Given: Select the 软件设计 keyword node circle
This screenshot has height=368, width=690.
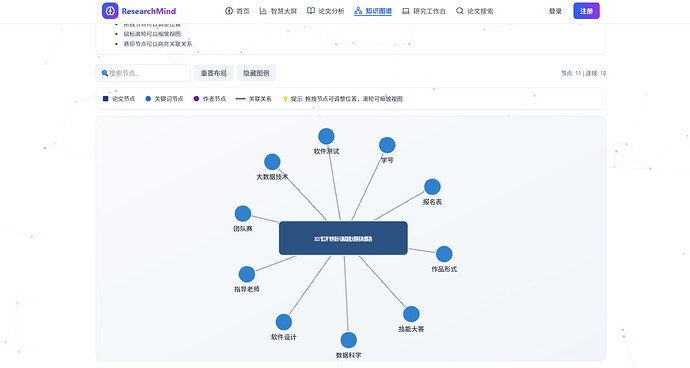Looking at the screenshot, I should 284,322.
